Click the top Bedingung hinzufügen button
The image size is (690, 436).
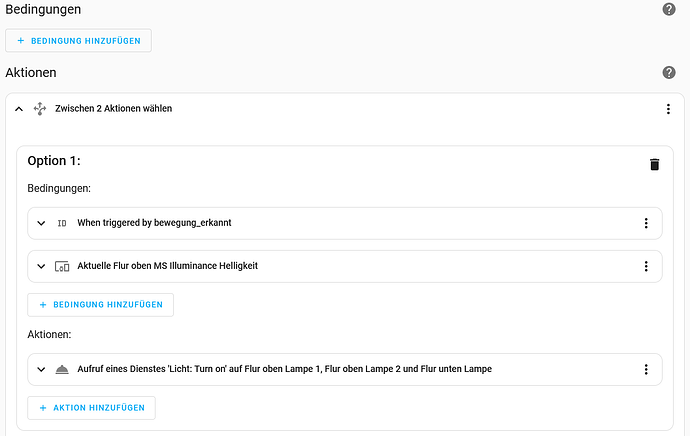(x=78, y=41)
